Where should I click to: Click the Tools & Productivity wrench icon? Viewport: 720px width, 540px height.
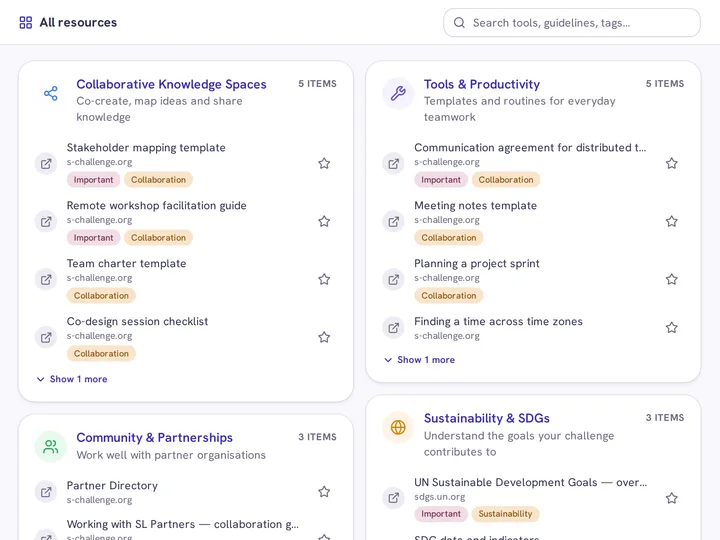398,94
